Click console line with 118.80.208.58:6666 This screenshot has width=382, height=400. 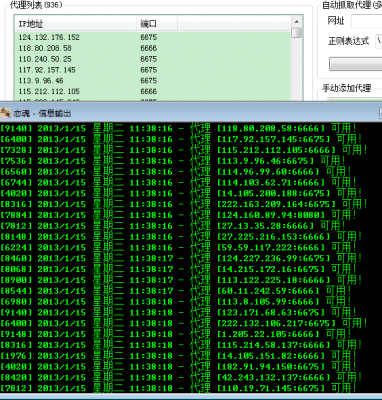click(178, 128)
